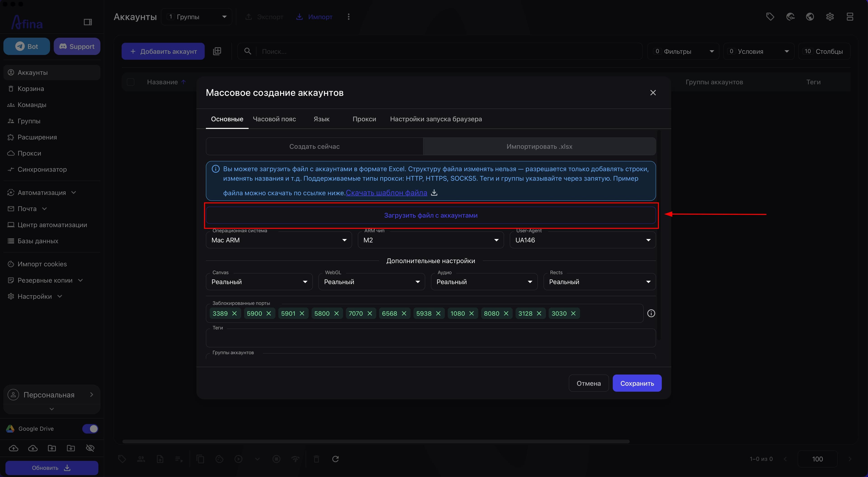
Task: Switch to the Часовой пояс tab
Action: [274, 119]
